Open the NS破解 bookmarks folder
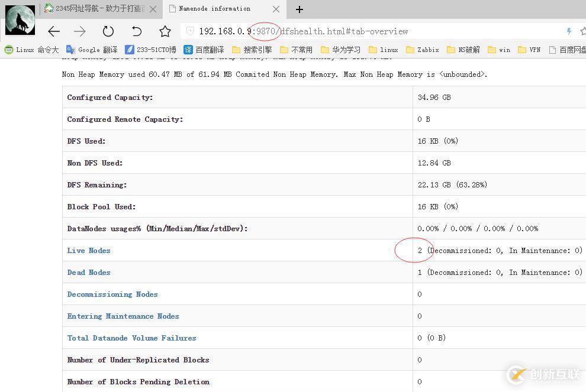The height and width of the screenshot is (392, 586). click(x=463, y=50)
